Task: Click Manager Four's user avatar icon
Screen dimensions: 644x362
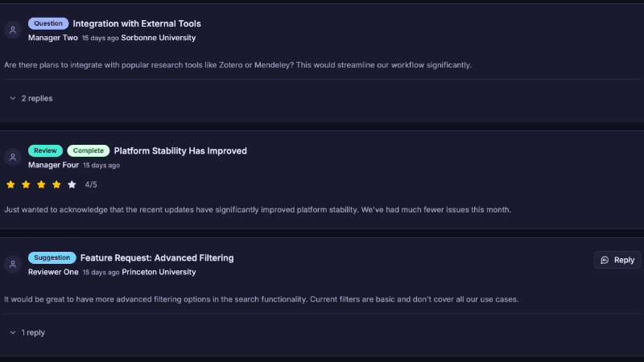Action: (x=13, y=157)
